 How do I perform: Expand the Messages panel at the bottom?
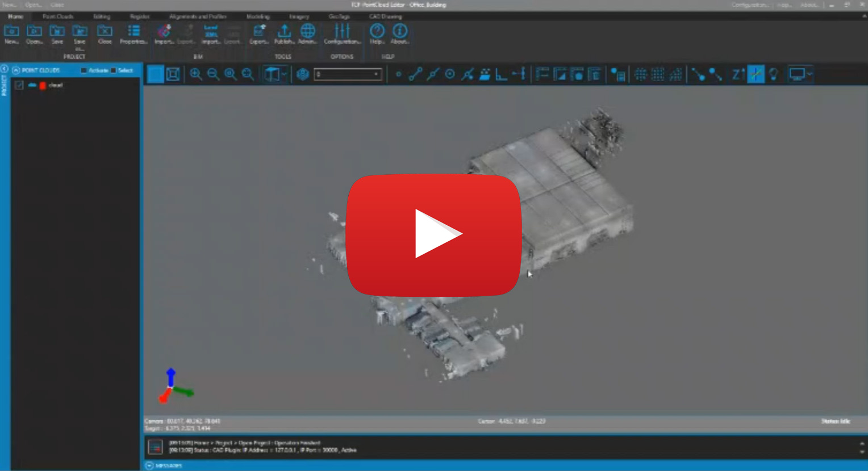point(150,465)
